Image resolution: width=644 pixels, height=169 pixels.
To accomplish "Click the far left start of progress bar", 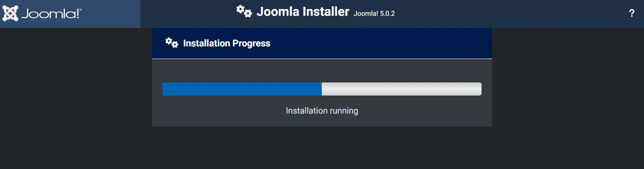I will (165, 89).
